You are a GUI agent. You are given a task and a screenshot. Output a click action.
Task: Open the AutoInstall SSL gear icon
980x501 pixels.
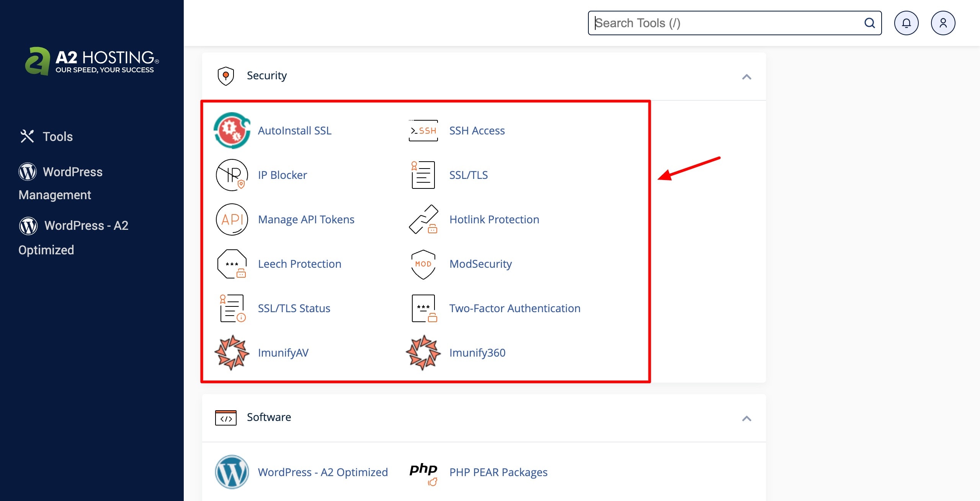point(232,131)
